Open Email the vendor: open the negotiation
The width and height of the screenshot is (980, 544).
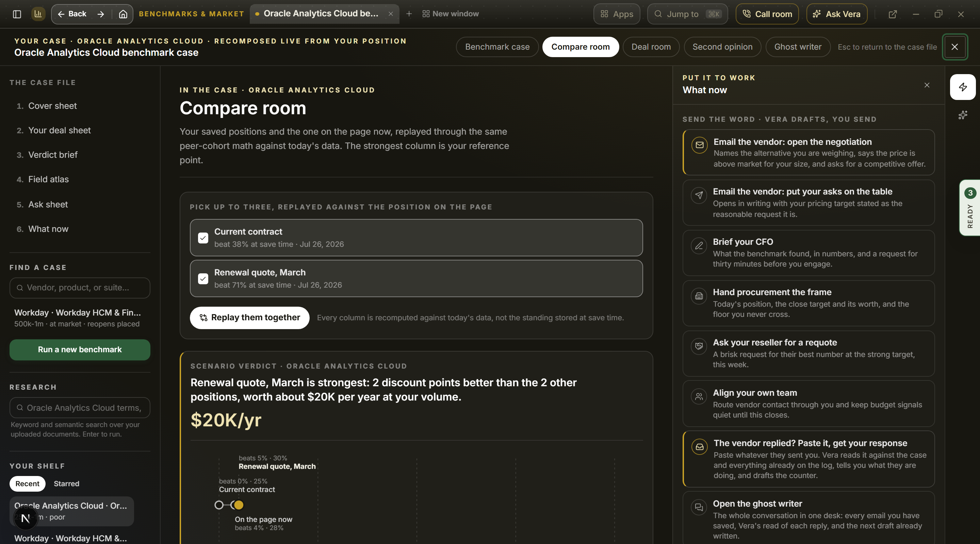click(x=809, y=152)
